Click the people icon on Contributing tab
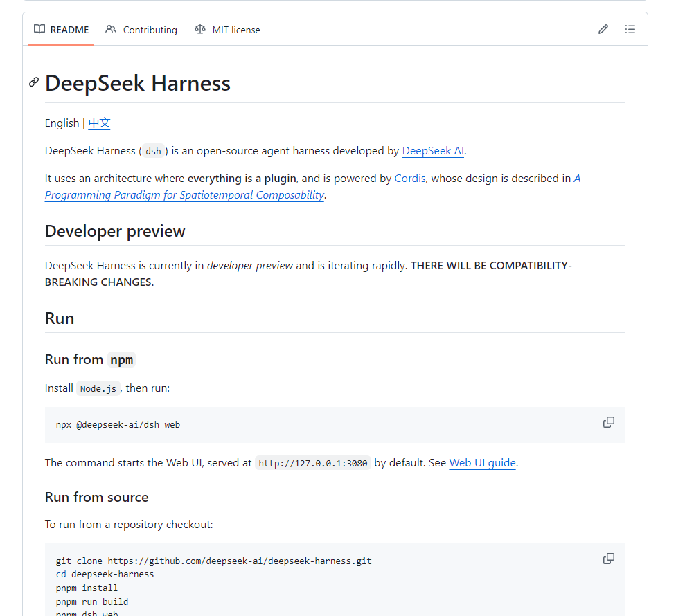The image size is (676, 616). [110, 29]
